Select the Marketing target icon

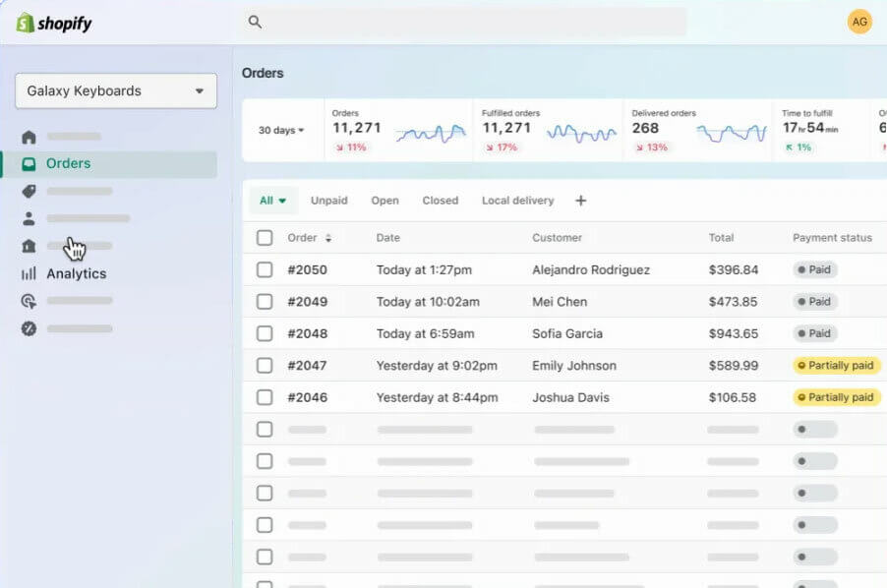(x=28, y=301)
